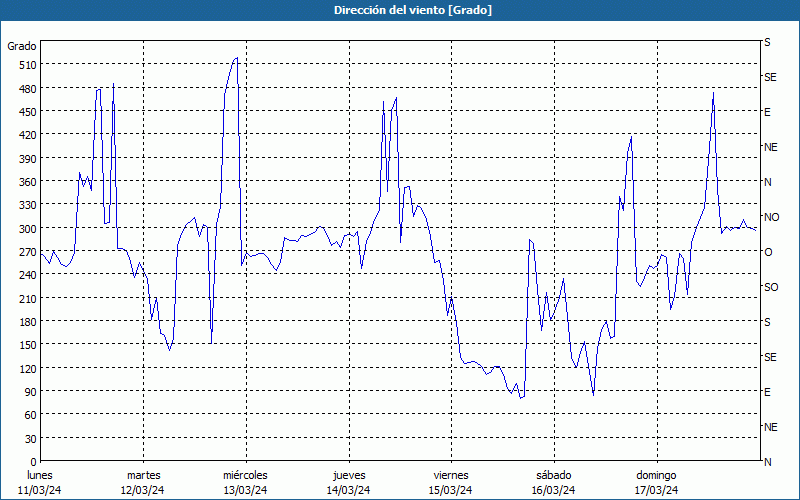The width and height of the screenshot is (800, 500).
Task: Click the date 12/03/24
Action: pos(142,490)
